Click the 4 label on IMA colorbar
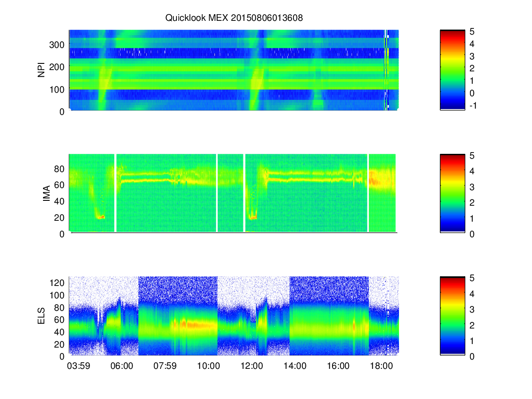The height and width of the screenshot is (399, 532). [x=473, y=171]
